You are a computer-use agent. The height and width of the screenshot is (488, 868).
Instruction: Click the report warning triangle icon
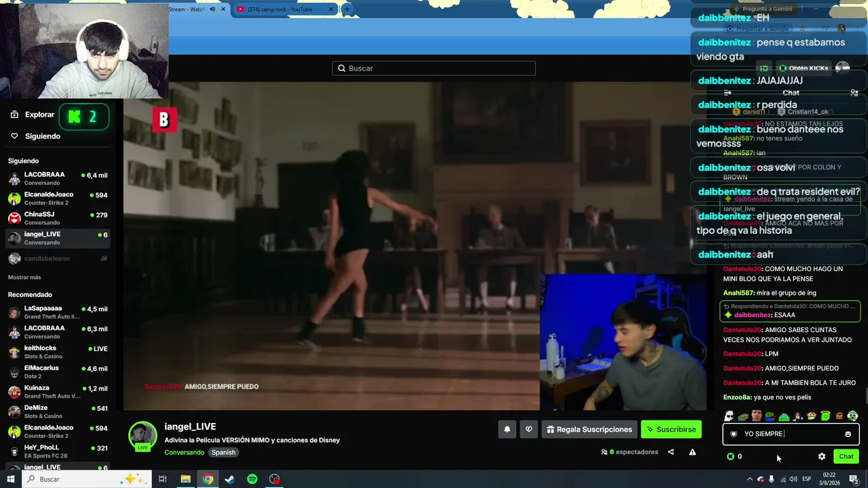[692, 452]
